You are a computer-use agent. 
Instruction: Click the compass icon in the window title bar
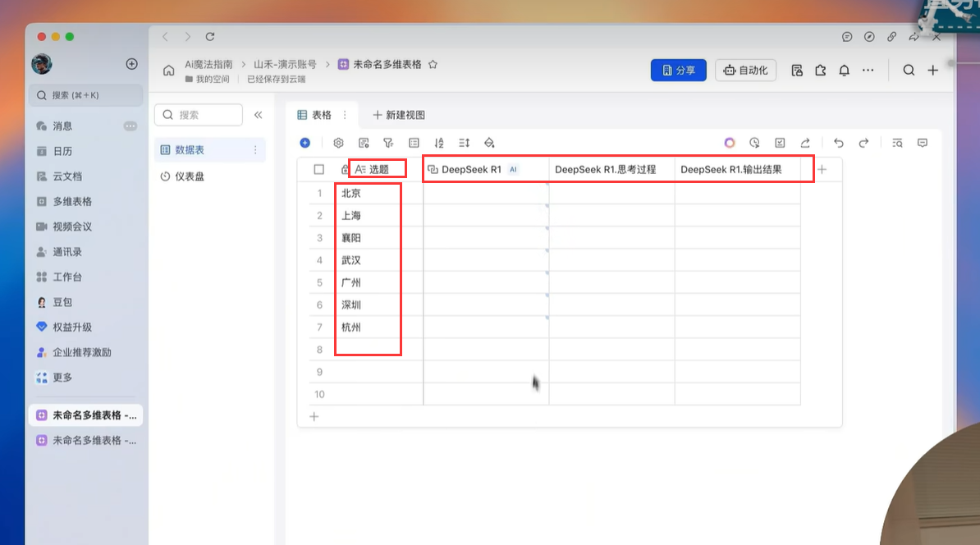click(x=869, y=37)
